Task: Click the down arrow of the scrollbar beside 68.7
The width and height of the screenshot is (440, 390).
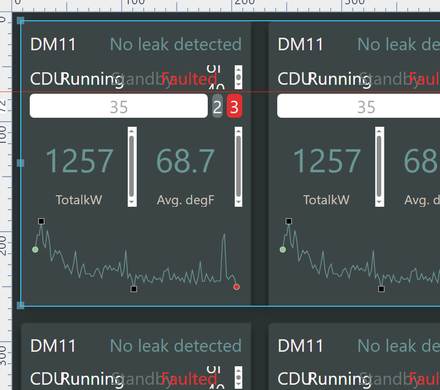Action: [238, 202]
